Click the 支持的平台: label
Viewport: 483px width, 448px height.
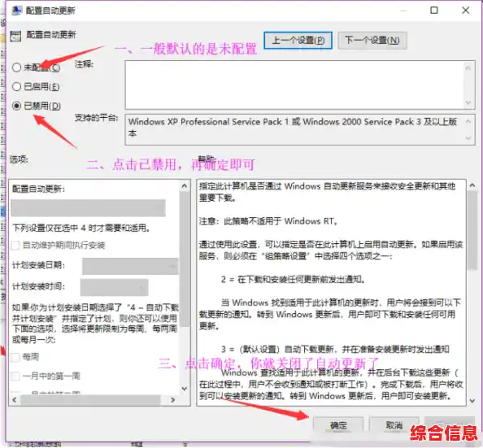pyautogui.click(x=97, y=118)
